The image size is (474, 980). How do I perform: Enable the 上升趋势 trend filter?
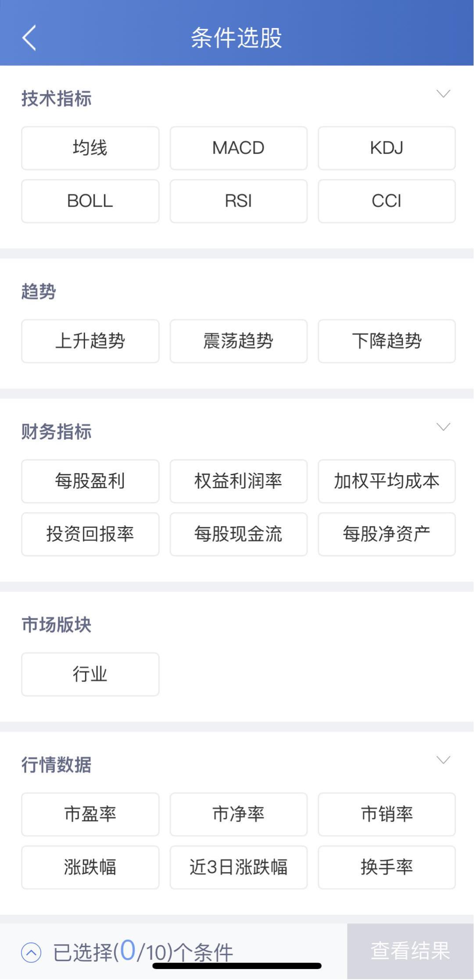[x=90, y=341]
